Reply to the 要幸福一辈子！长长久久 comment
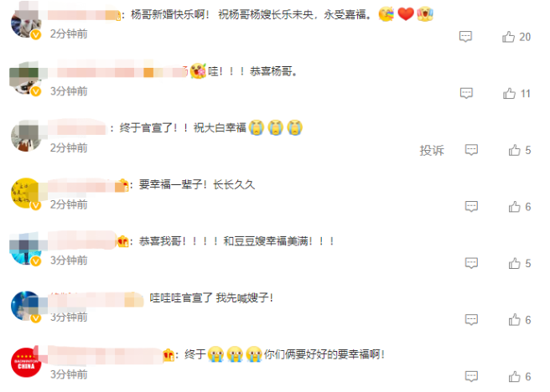Screen dimensions: 550x392 point(471,206)
